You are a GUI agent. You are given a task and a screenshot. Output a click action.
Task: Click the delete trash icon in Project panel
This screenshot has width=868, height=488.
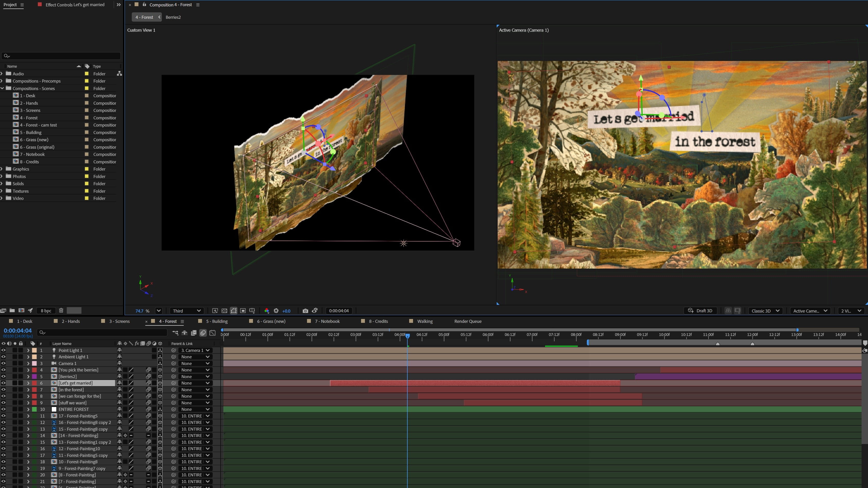tap(61, 310)
